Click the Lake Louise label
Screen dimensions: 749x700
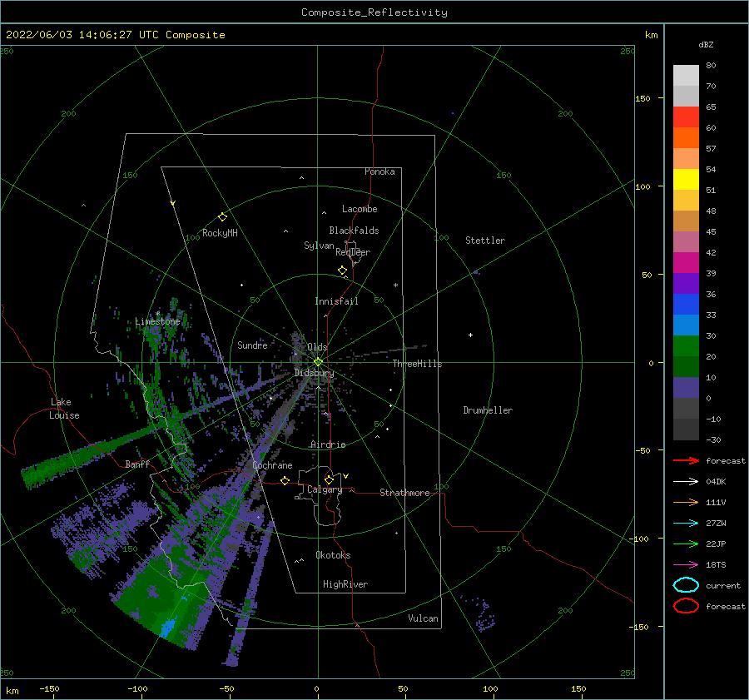pyautogui.click(x=64, y=409)
